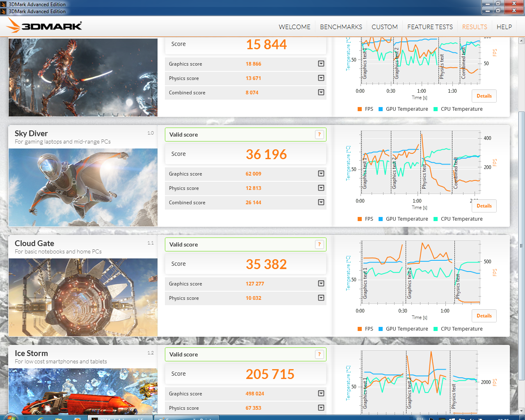The image size is (525, 420).
Task: Click the Cloud Gate performance chart
Action: 420,272
